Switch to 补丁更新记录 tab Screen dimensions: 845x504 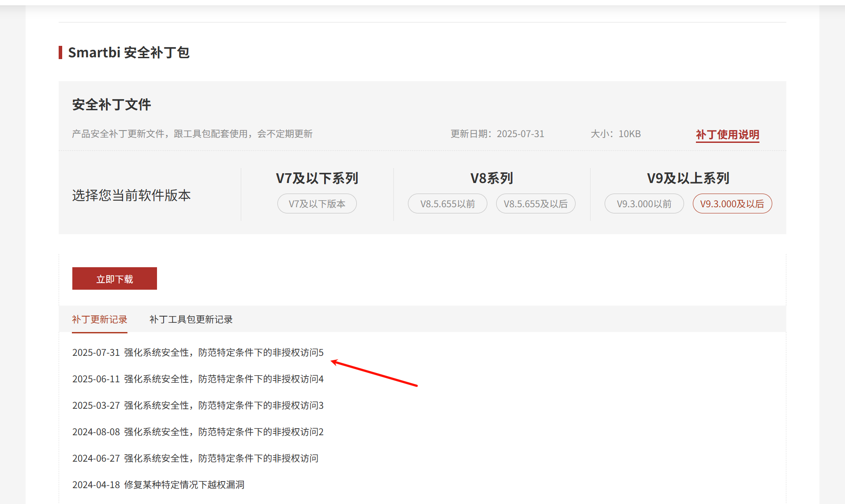coord(100,319)
